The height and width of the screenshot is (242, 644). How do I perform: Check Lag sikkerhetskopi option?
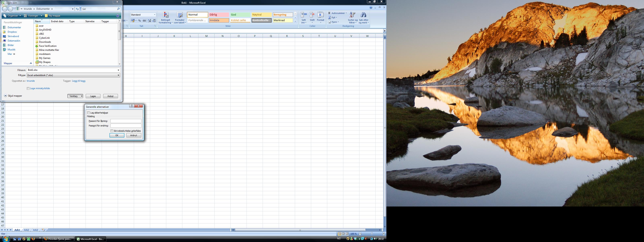[88, 113]
